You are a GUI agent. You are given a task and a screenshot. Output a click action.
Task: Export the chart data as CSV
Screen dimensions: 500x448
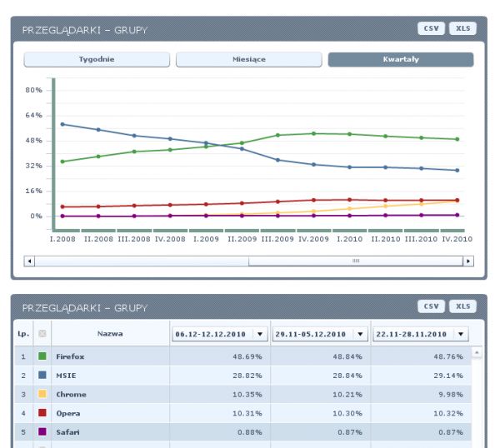click(431, 28)
